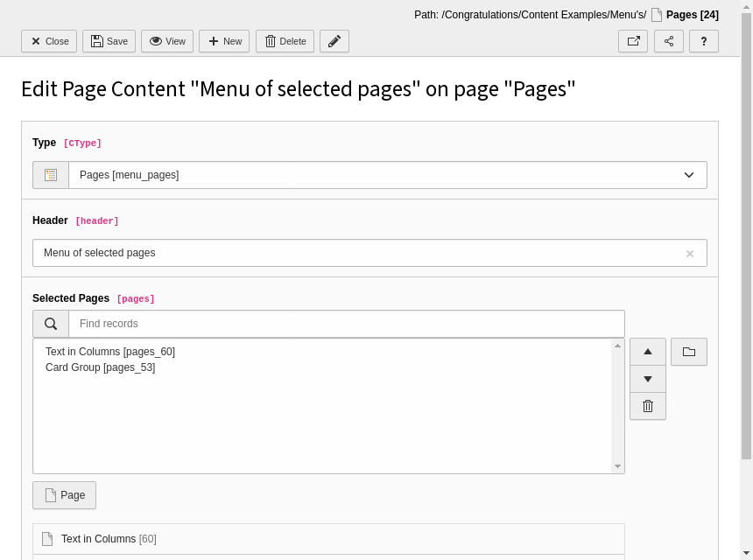Move selected page down with arrow
Screen dimensions: 753x560
coord(648,379)
